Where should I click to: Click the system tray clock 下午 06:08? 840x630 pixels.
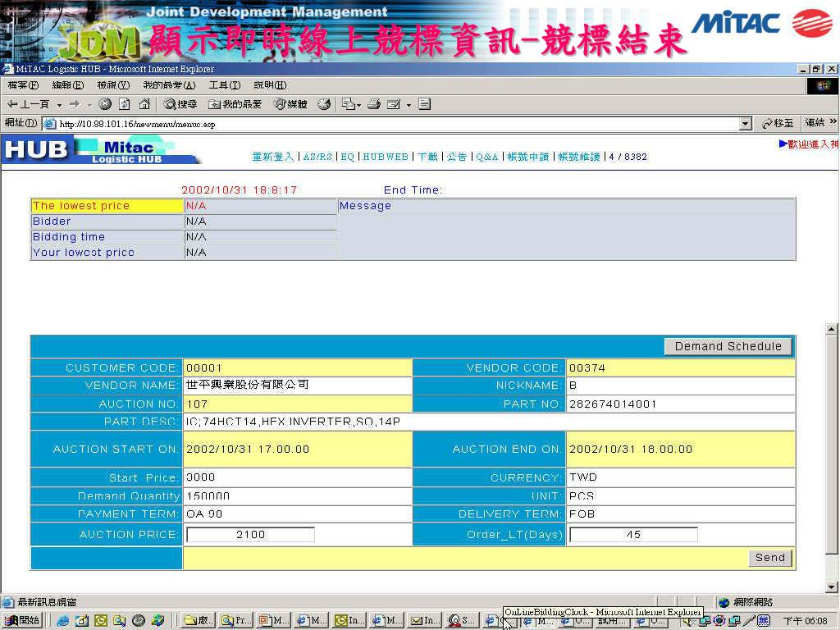[806, 620]
